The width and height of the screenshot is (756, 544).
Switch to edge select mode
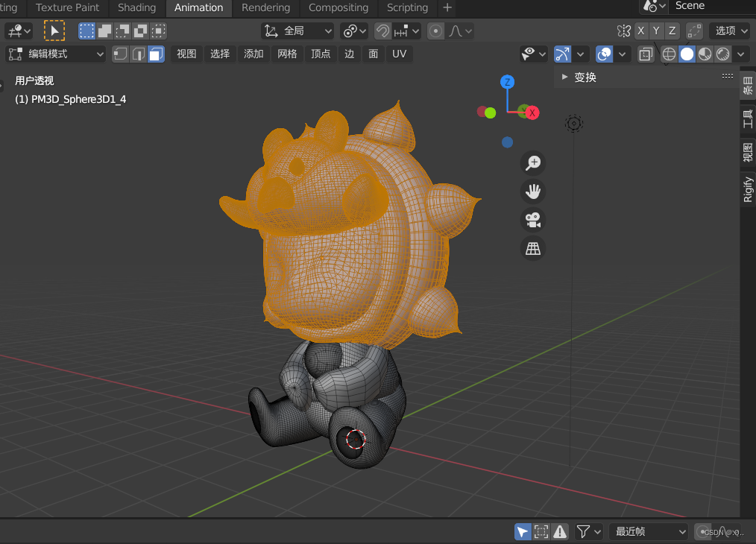(139, 54)
